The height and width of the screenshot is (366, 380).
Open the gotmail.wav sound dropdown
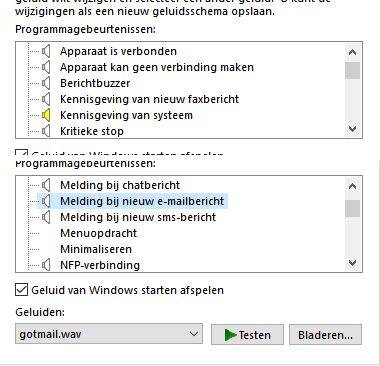tap(109, 334)
